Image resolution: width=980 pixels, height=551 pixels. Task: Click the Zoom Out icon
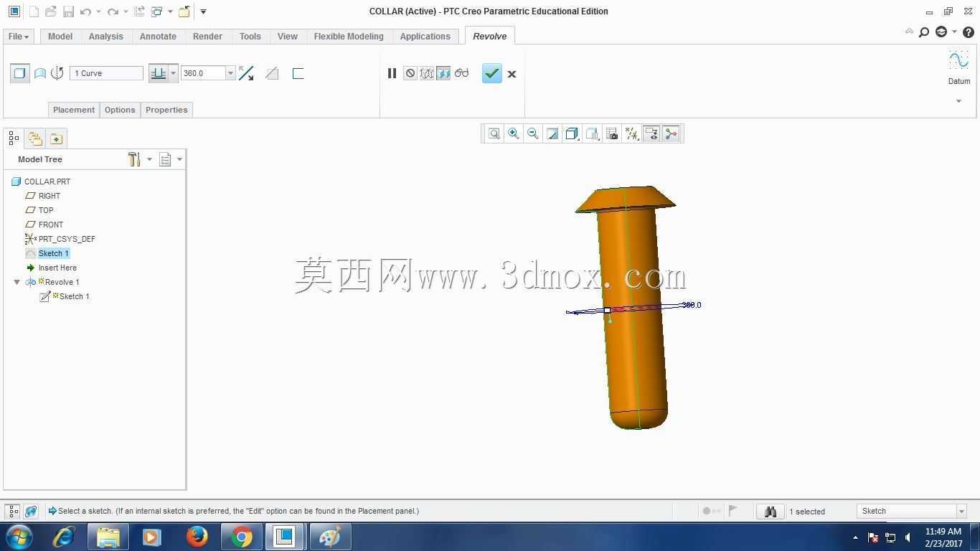(533, 133)
